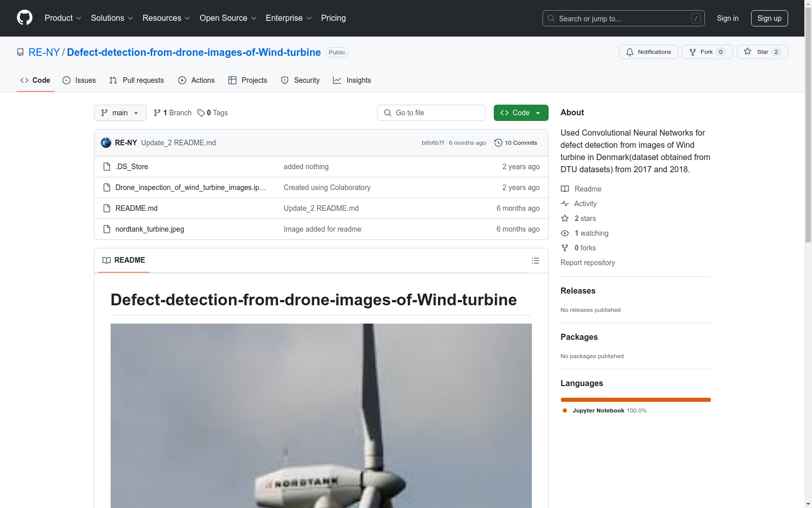Open the Insights tab
Image resolution: width=812 pixels, height=508 pixels.
tap(352, 80)
